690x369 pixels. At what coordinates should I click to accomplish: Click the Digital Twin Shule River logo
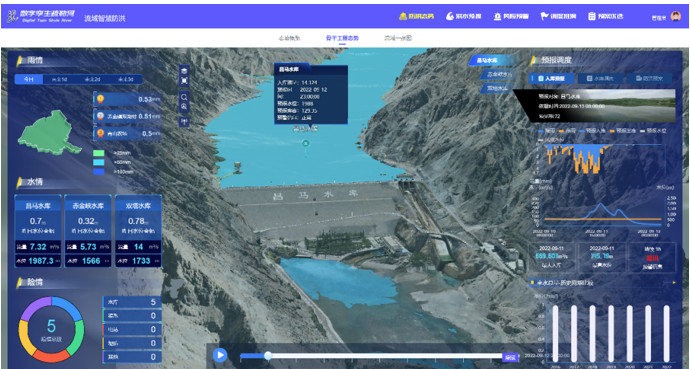(40, 17)
